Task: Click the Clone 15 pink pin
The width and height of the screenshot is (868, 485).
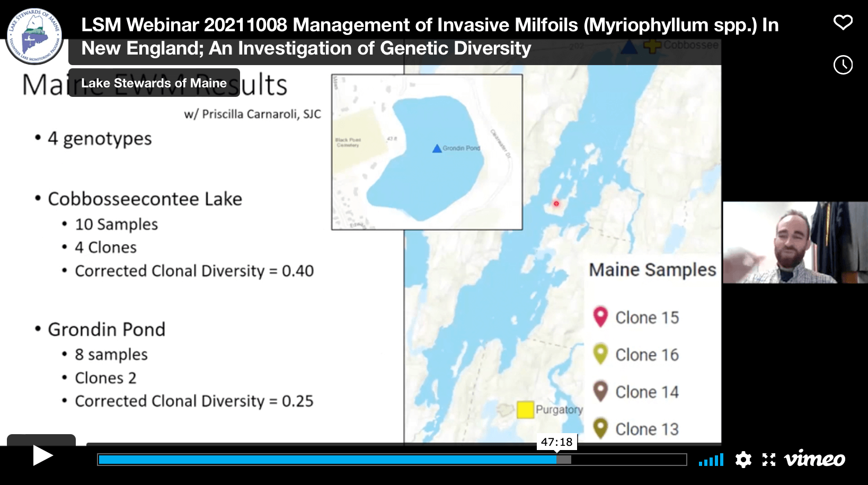Action: [600, 317]
